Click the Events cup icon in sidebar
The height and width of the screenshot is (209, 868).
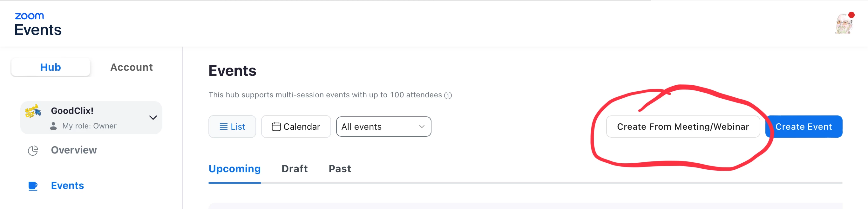(33, 186)
